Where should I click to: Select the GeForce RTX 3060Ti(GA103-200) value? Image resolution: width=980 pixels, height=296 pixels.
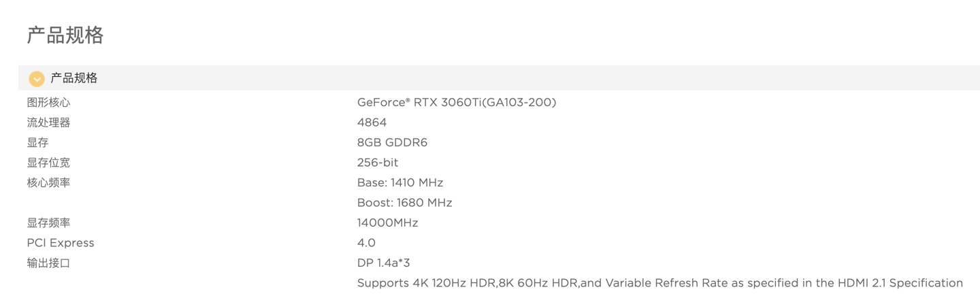[457, 103]
